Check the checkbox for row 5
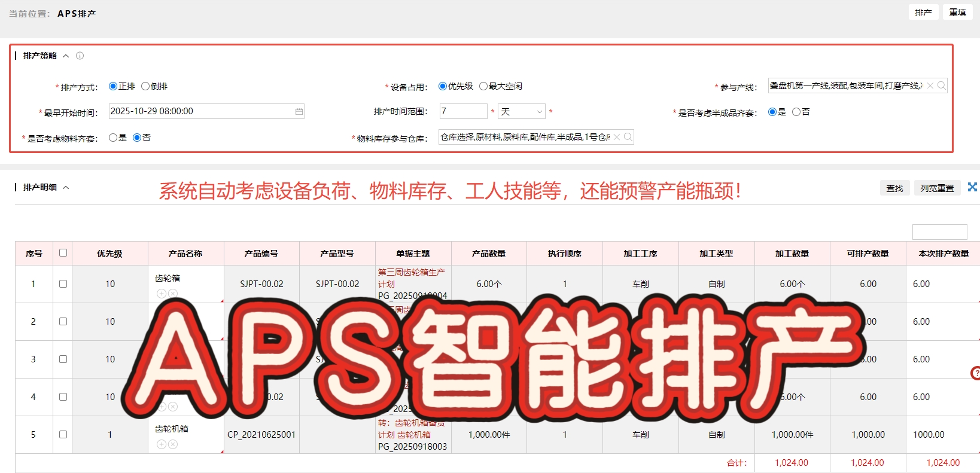This screenshot has height=473, width=980. pyautogui.click(x=63, y=435)
